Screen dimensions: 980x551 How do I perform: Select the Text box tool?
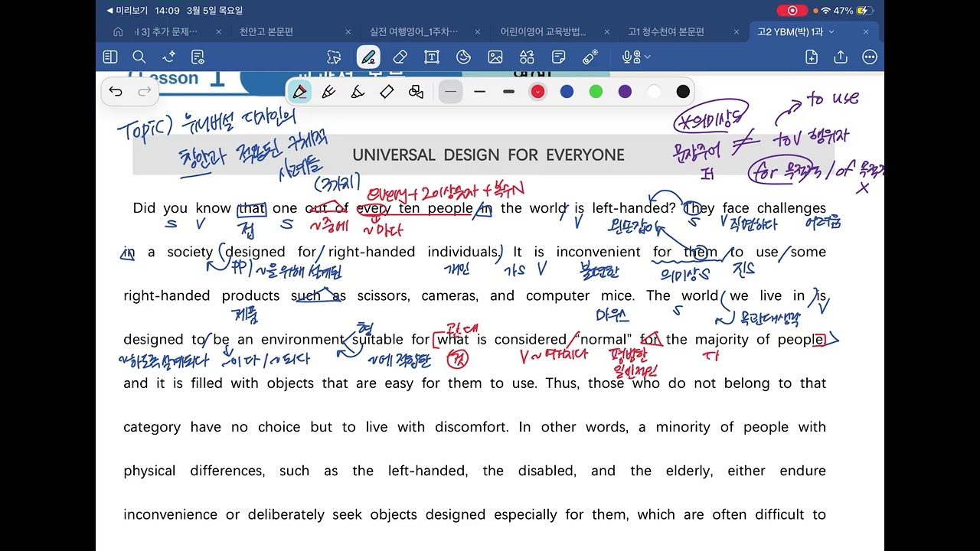point(432,57)
